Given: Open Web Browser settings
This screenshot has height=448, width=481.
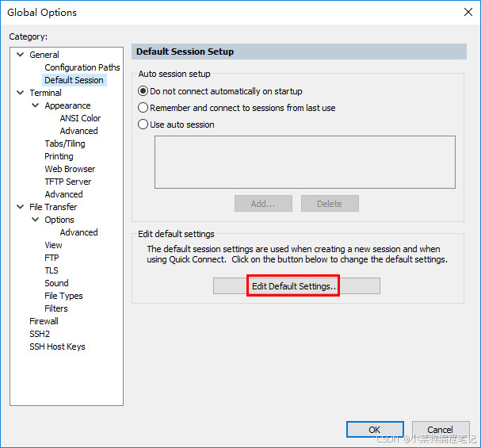Looking at the screenshot, I should 70,169.
